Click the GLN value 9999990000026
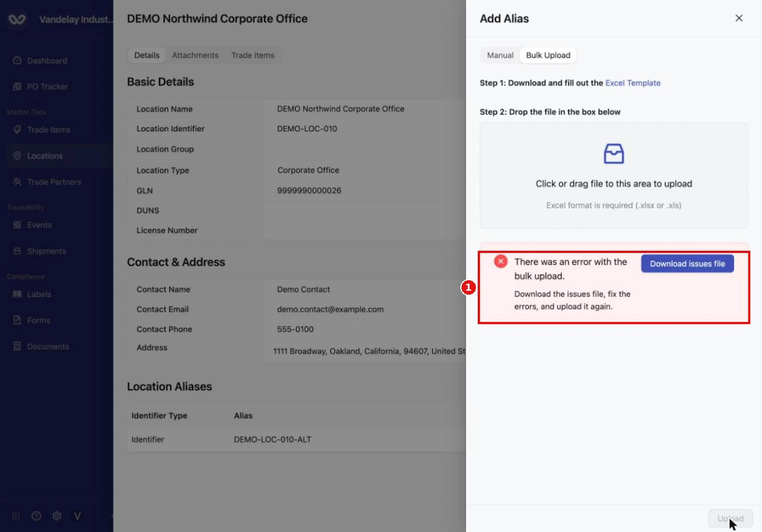This screenshot has height=532, width=762. point(309,190)
